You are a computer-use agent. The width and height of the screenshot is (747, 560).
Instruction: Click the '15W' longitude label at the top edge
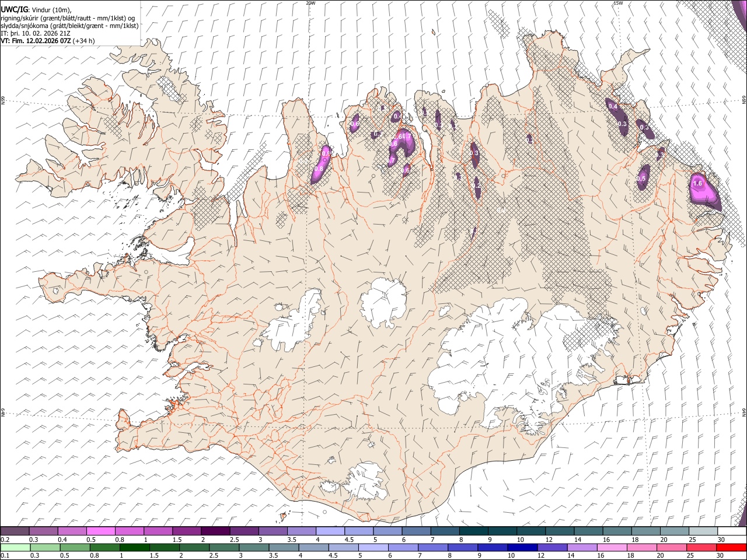[617, 3]
